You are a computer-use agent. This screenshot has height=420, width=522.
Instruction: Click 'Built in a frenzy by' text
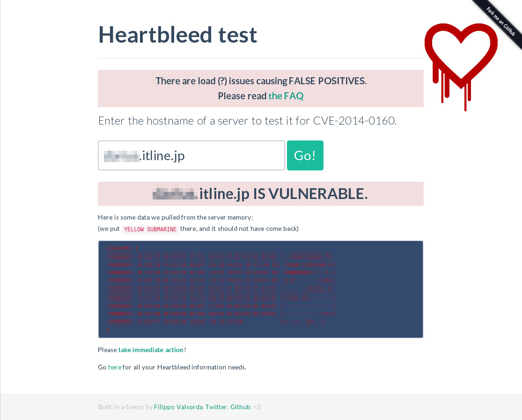[125, 407]
